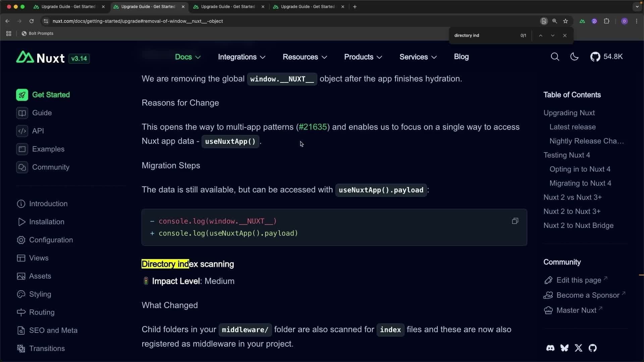This screenshot has width=644, height=362.
Task: Click the Get Started rocket icon
Action: (x=22, y=95)
